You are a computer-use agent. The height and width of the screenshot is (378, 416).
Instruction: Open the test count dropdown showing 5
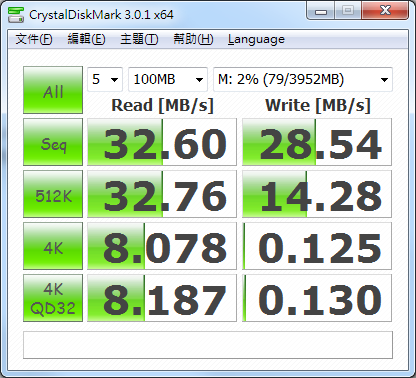click(x=105, y=79)
